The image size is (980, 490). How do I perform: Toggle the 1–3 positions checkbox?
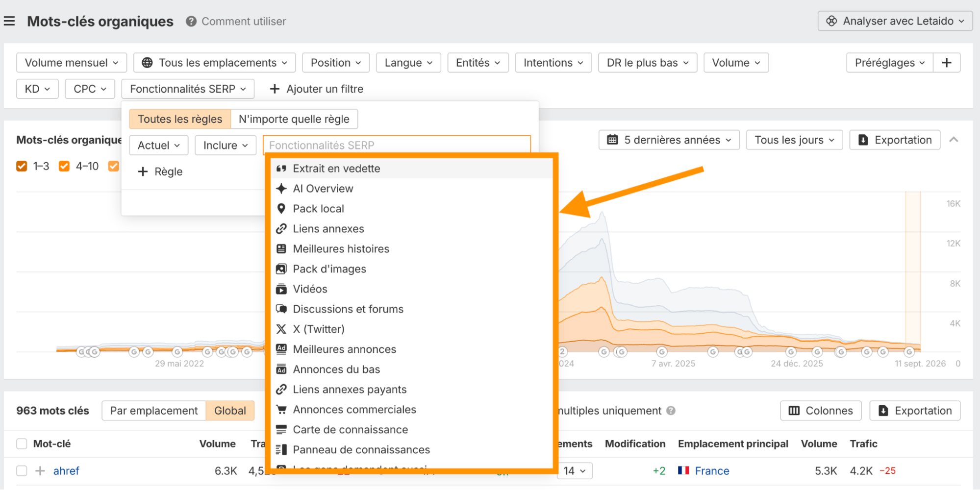click(x=22, y=166)
